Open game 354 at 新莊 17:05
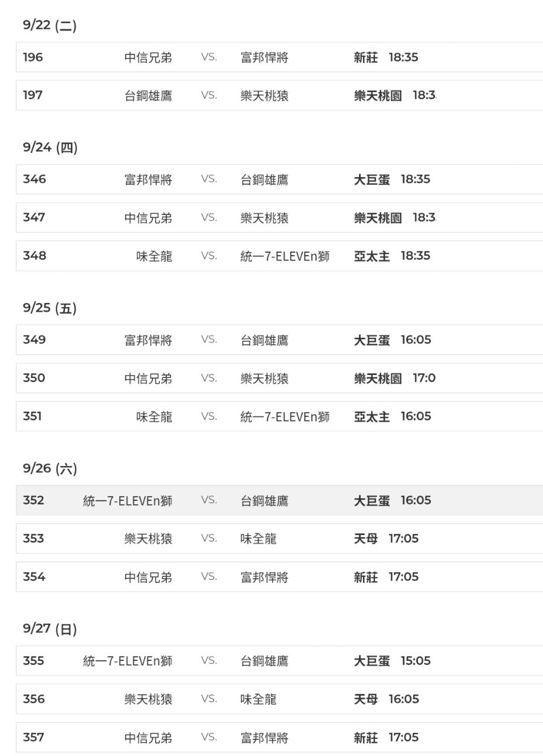This screenshot has height=756, width=543. click(280, 576)
